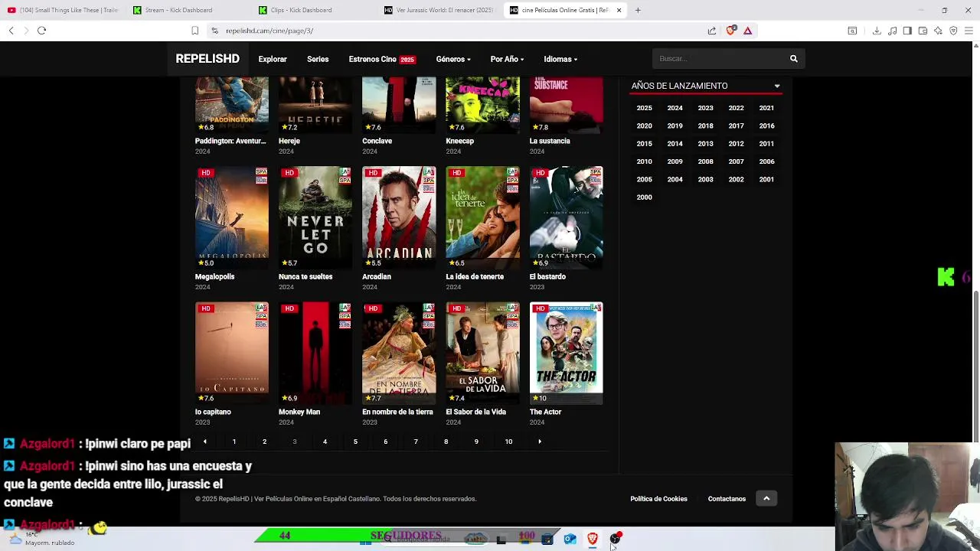Open the Megalopolis movie poster
Image resolution: width=980 pixels, height=551 pixels.
[x=232, y=217]
